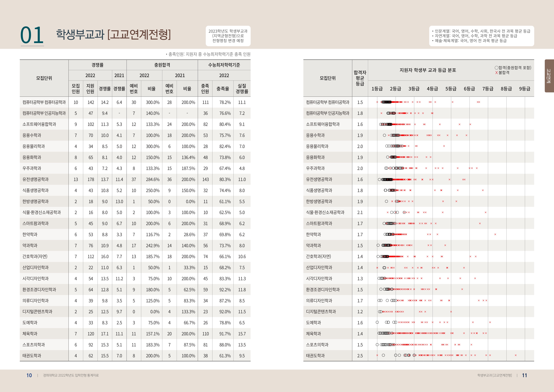Viewport: 554px width, 392px height.
Task: Click the 9등급 axis label
Action: click(525, 89)
